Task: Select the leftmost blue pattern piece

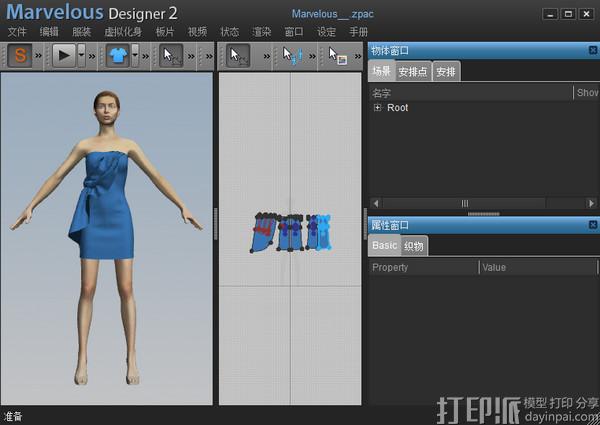Action: click(262, 233)
